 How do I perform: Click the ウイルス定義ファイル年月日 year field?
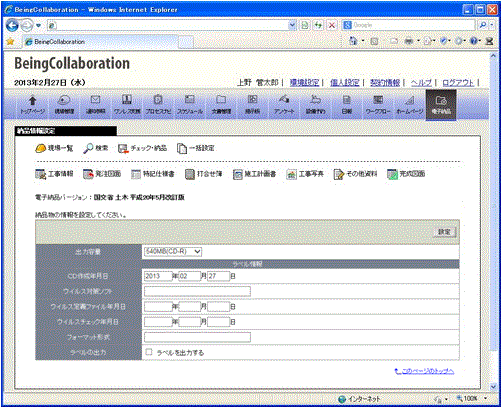[158, 307]
